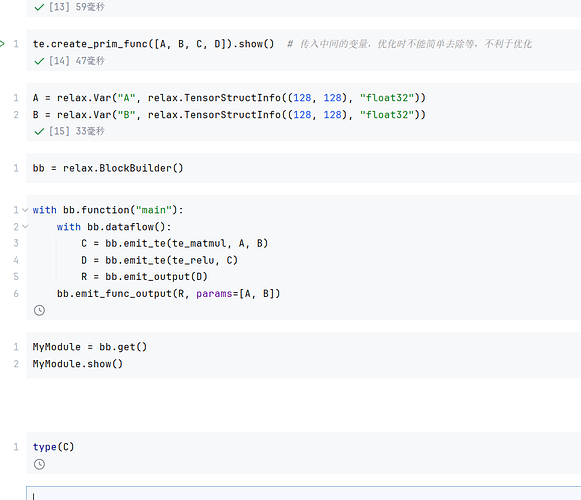The image size is (581, 500).
Task: Click the line 'C = bb.emit_te(te_matmul, A, B)'
Action: (x=175, y=243)
